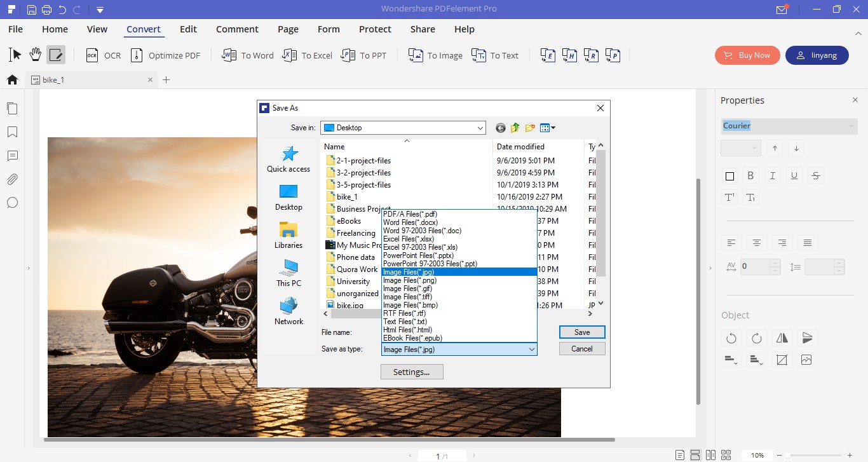Screen dimensions: 868x462
Task: Toggle Underline formatting
Action: click(794, 176)
